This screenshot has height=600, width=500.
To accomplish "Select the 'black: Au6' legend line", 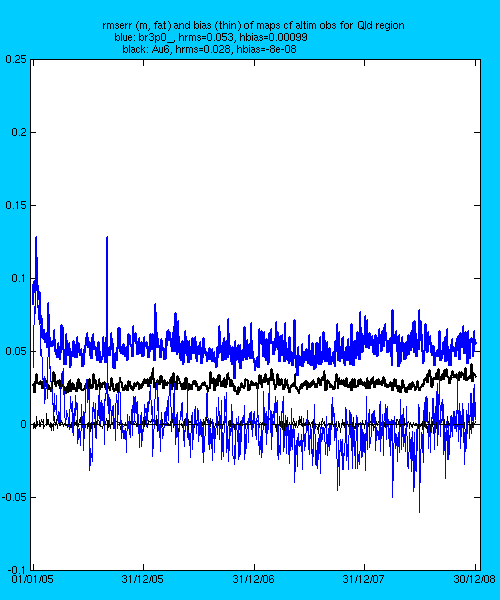I will click(209, 49).
